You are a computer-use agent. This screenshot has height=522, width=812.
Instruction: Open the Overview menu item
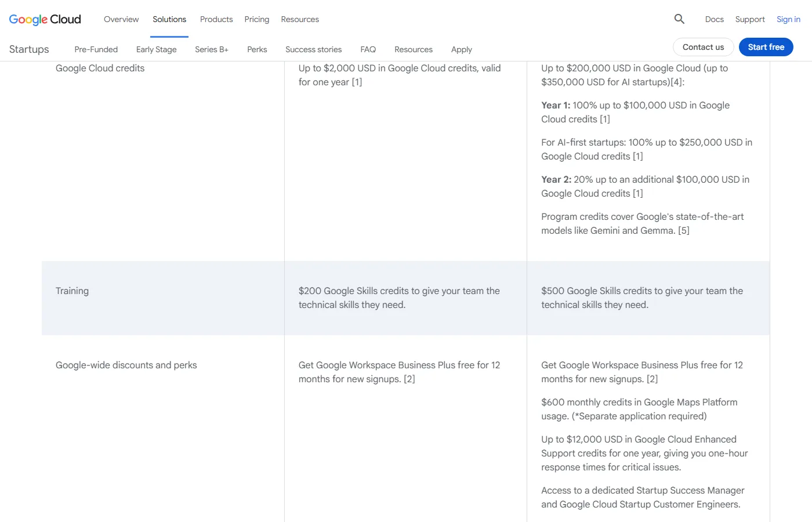click(121, 19)
